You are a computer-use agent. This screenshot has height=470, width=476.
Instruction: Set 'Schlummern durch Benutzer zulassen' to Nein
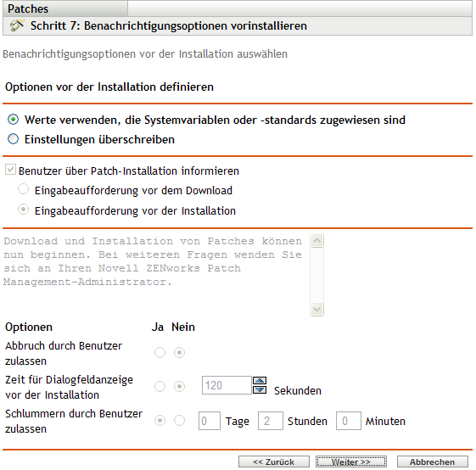point(179,421)
